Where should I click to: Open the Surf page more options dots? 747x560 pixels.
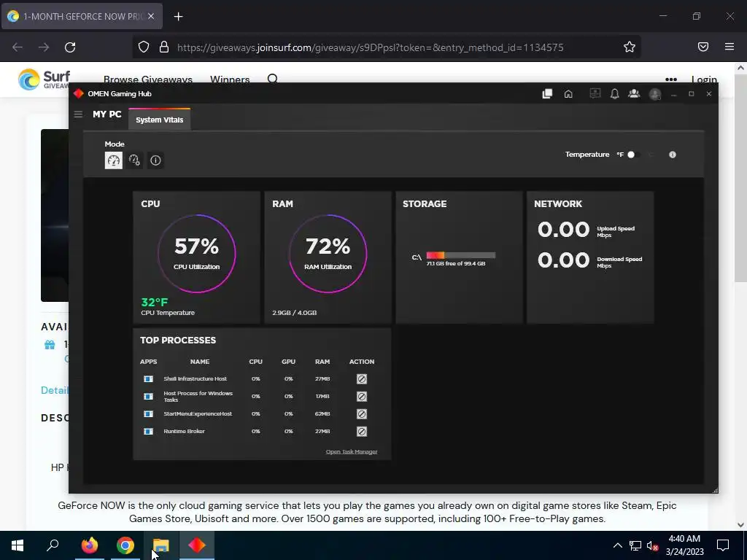pos(671,79)
